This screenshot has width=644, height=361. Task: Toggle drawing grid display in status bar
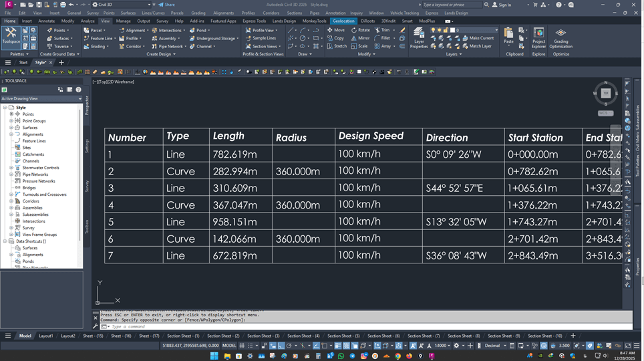tap(243, 346)
